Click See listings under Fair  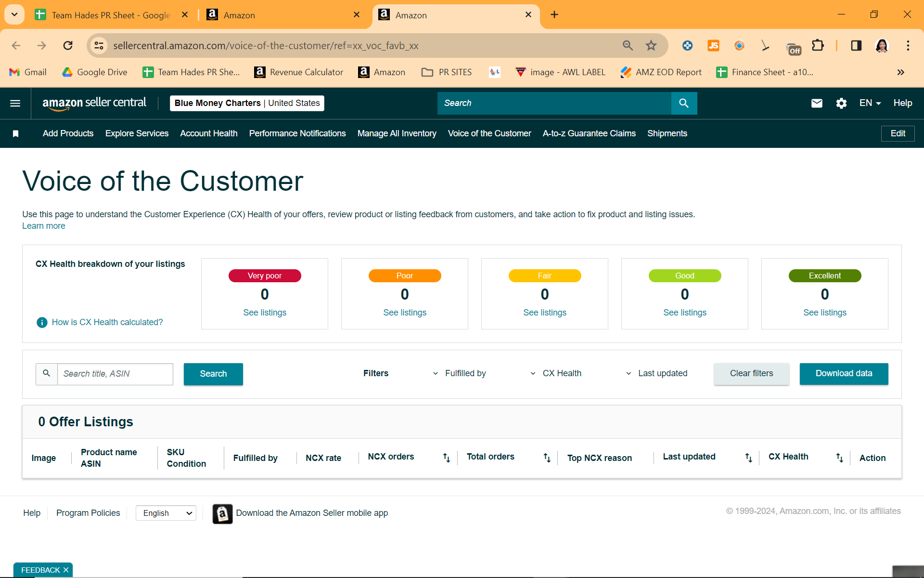545,313
